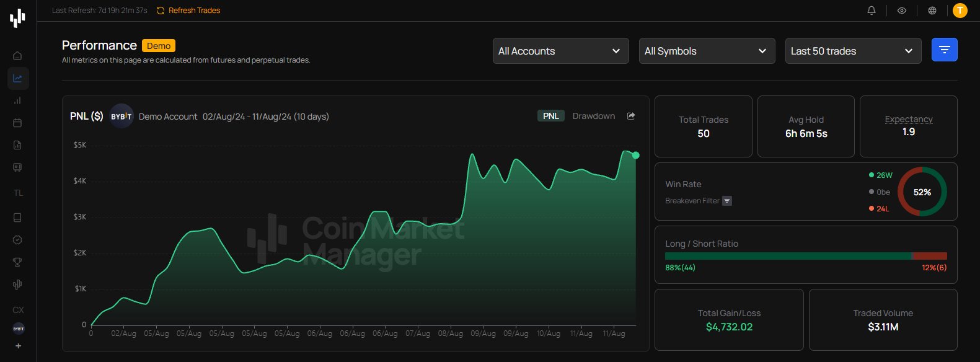Share the PNL chart via share icon
Viewport: 980px width, 362px height.
[631, 116]
